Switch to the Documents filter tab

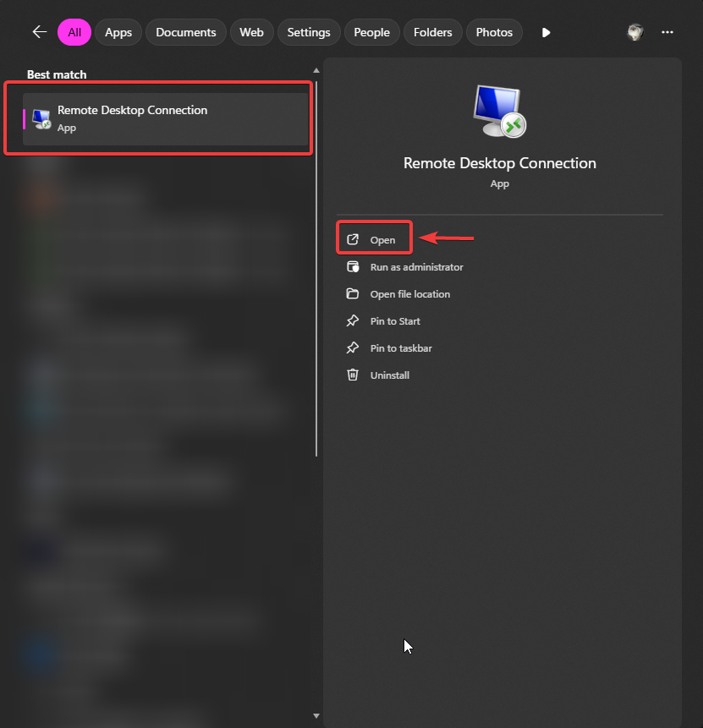pyautogui.click(x=186, y=32)
